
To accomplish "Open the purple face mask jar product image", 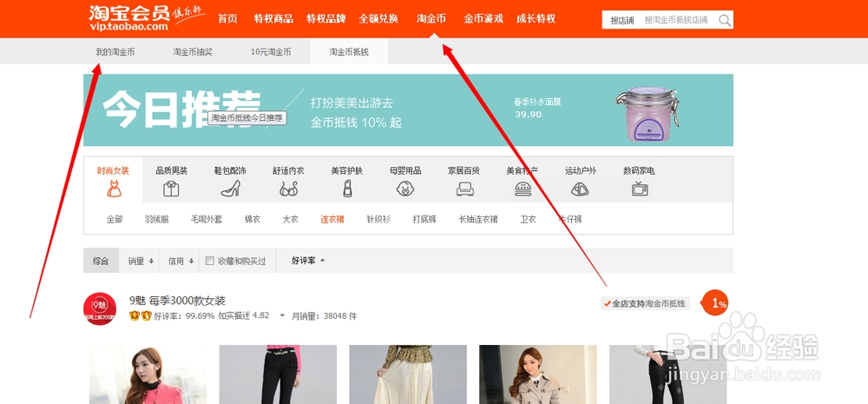I will click(648, 114).
